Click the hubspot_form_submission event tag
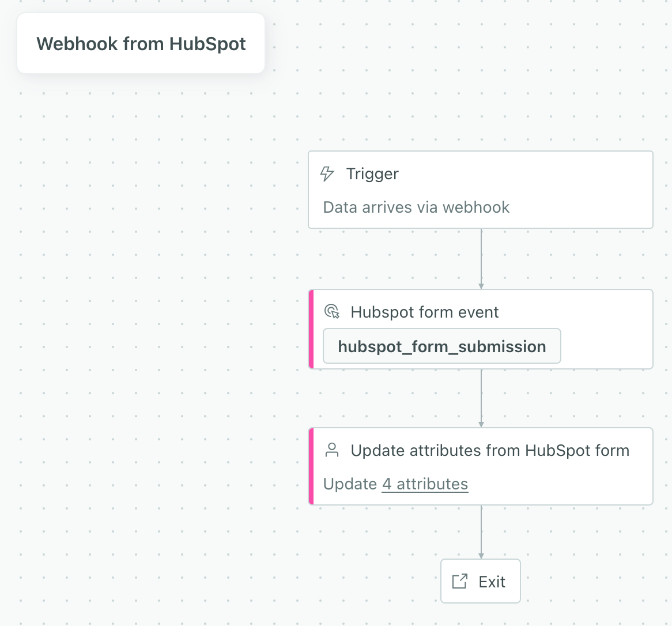 coord(441,346)
